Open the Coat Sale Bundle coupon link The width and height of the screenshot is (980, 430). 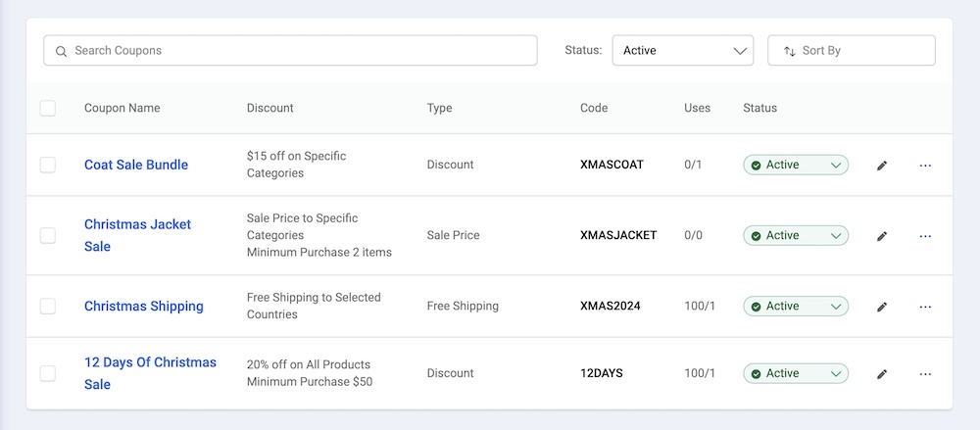[136, 165]
